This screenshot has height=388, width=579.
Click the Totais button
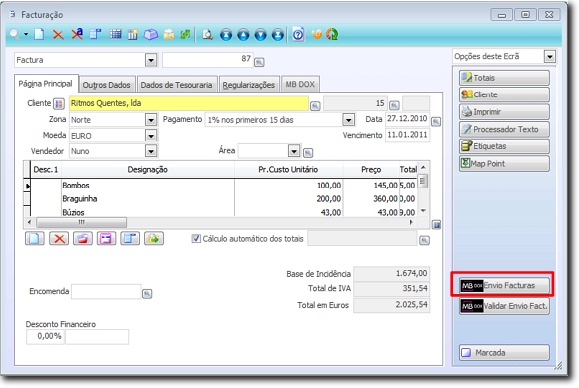click(504, 78)
